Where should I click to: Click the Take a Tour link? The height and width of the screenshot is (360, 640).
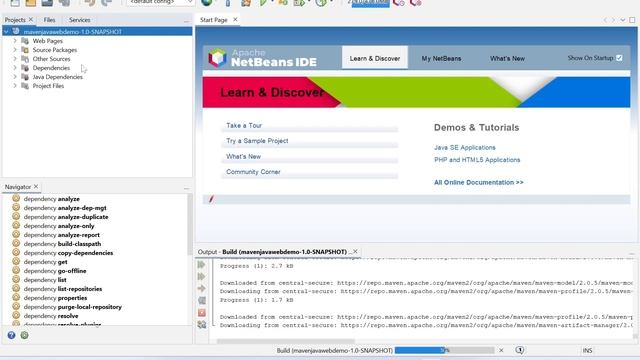244,125
